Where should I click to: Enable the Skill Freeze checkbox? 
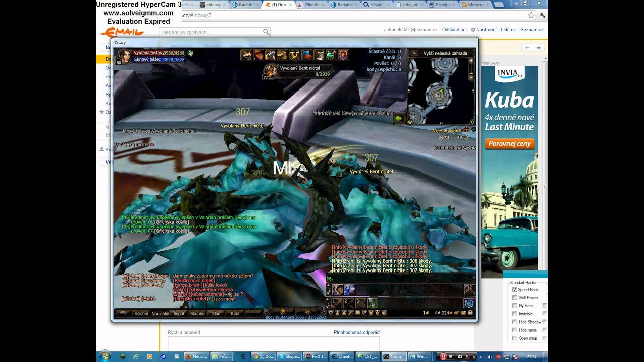(x=515, y=298)
